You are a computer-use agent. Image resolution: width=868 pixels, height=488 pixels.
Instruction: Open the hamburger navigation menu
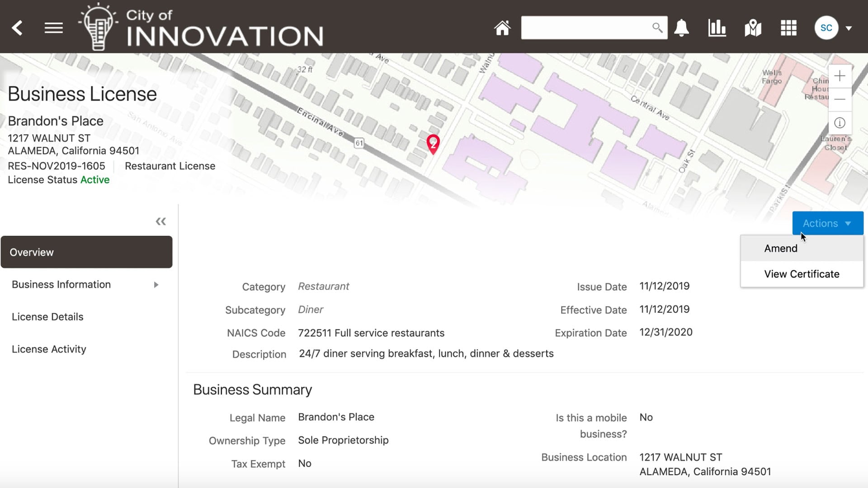(x=53, y=28)
